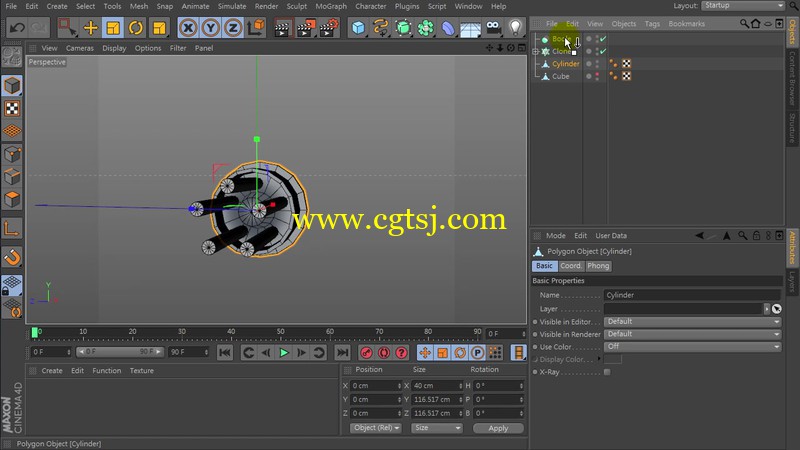Open viewport Cameras menu
This screenshot has height=450, width=800.
pos(80,48)
